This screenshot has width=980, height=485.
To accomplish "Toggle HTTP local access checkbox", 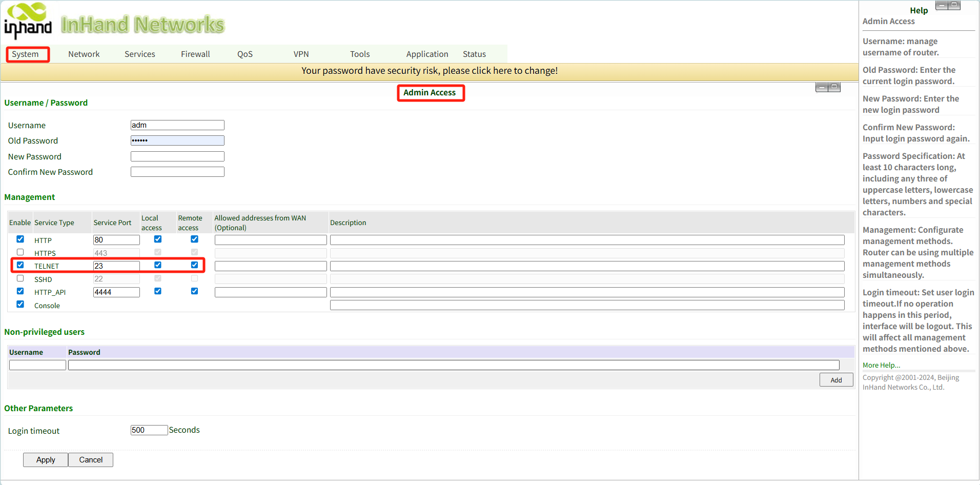I will coord(158,239).
